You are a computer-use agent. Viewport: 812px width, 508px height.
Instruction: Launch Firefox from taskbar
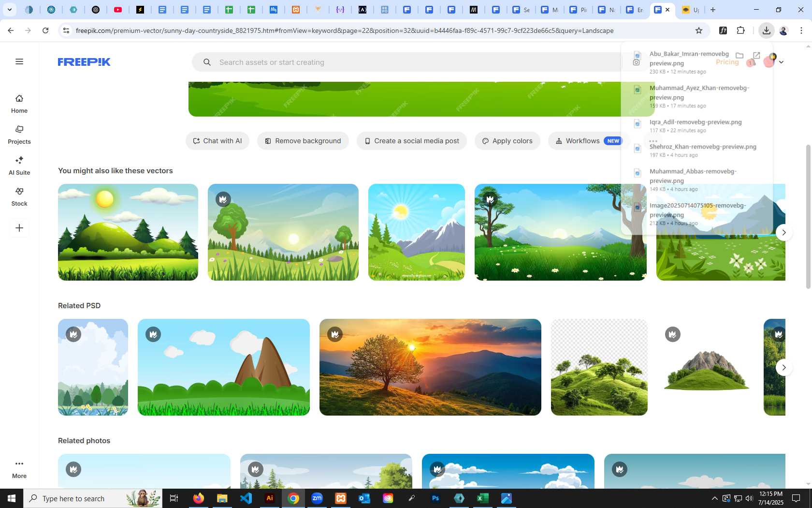click(x=198, y=498)
